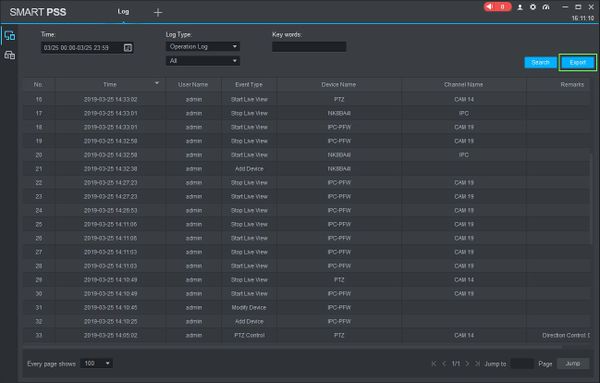Select log row number 16
600x383 pixels.
coord(306,99)
